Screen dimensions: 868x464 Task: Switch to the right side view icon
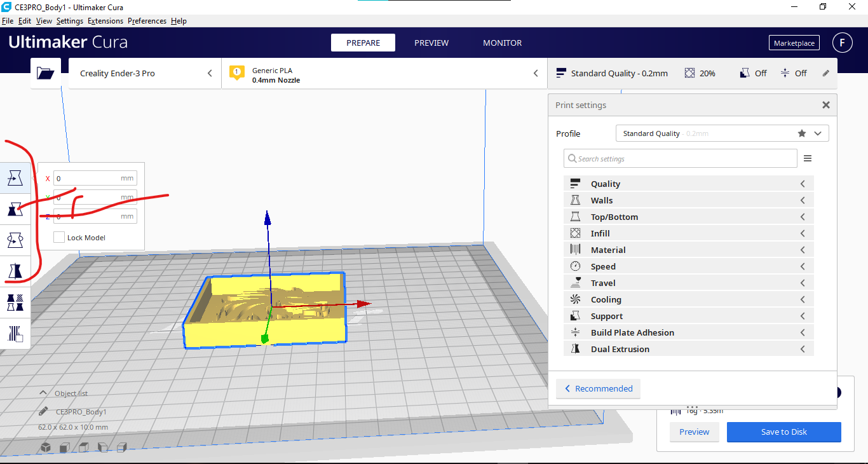(121, 447)
